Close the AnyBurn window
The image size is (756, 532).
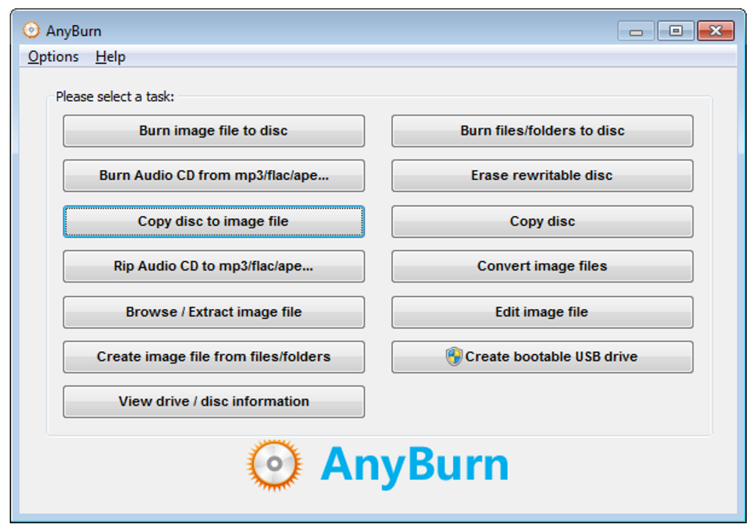coord(716,31)
